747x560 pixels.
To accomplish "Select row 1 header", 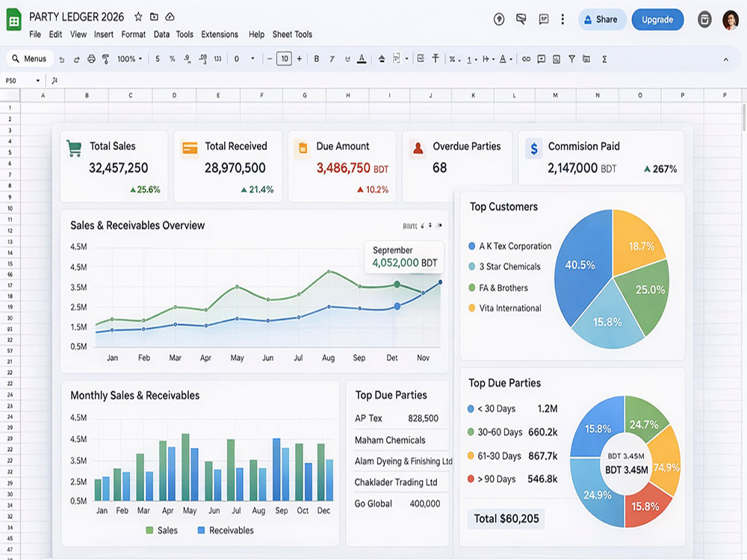I will [x=10, y=108].
